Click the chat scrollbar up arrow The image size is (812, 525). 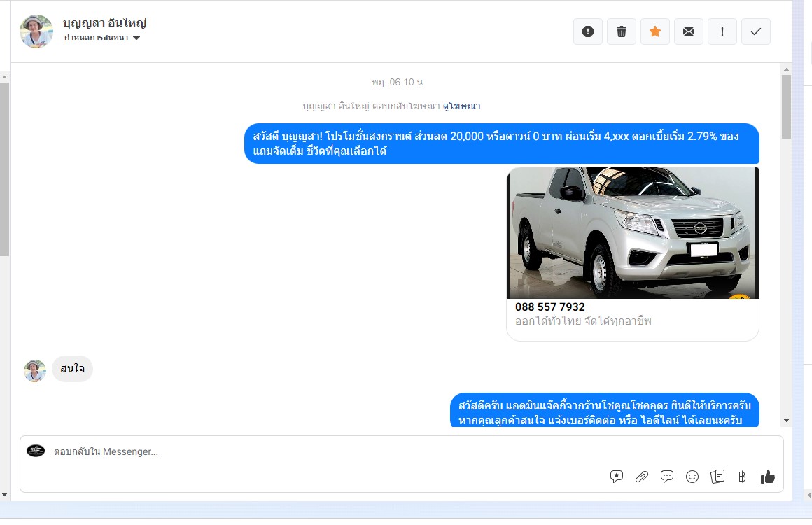coord(786,69)
